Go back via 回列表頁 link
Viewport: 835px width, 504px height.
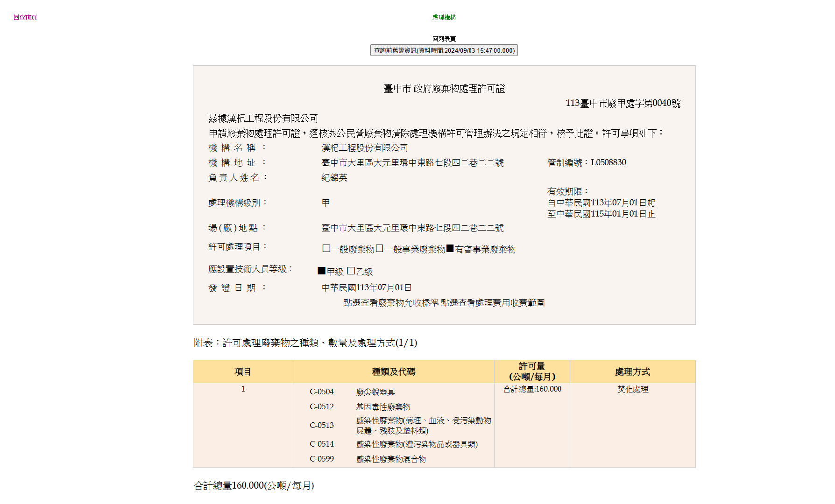(x=444, y=39)
